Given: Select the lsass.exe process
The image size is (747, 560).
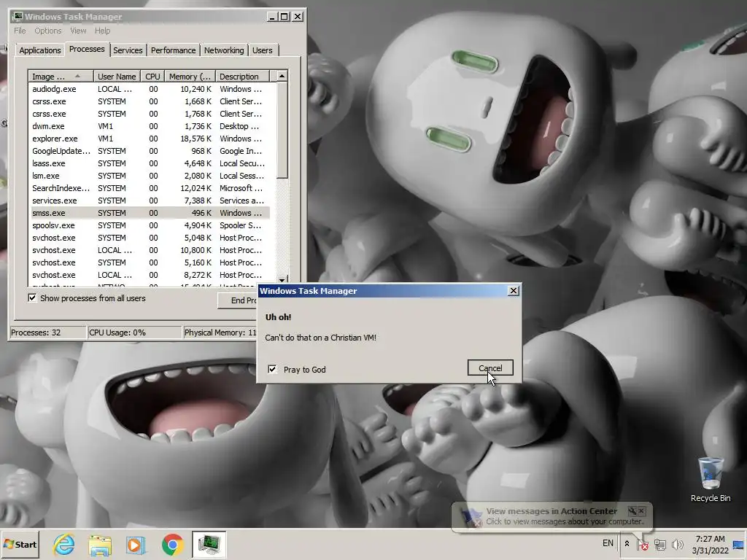Looking at the screenshot, I should click(150, 163).
